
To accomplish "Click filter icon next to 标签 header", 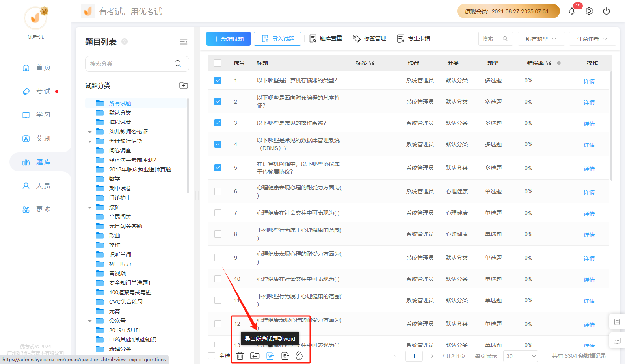I will click(372, 63).
